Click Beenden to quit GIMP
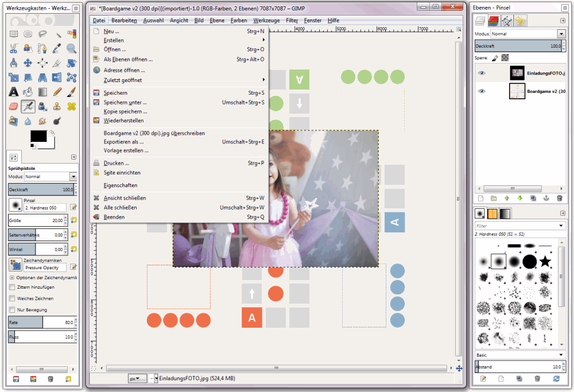This screenshot has width=574, height=392. 179,217
